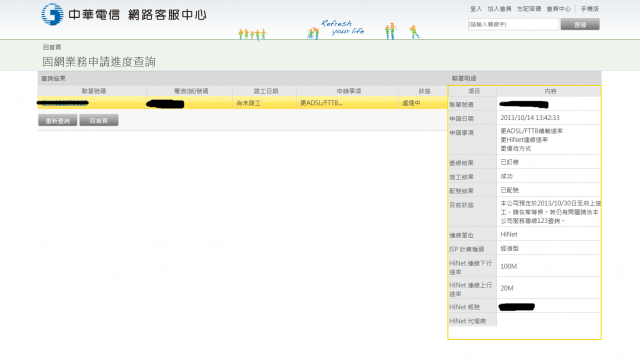Image resolution: width=640 pixels, height=361 pixels.
Task: Click the 經濟型 ISP billing type value
Action: [x=509, y=248]
